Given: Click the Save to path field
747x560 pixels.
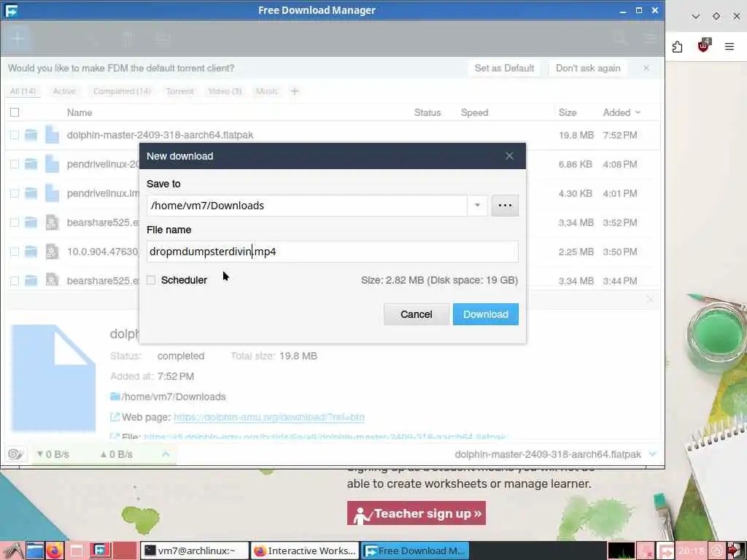Looking at the screenshot, I should click(307, 205).
